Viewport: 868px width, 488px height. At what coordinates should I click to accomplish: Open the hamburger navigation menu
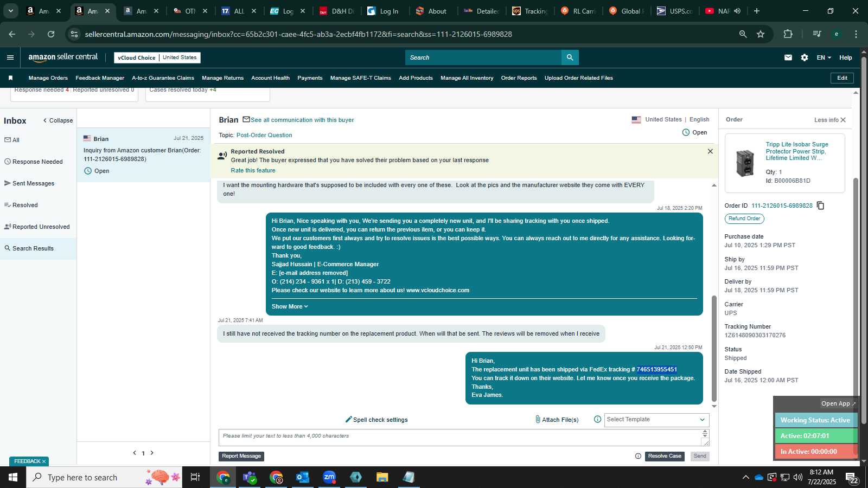[10, 57]
